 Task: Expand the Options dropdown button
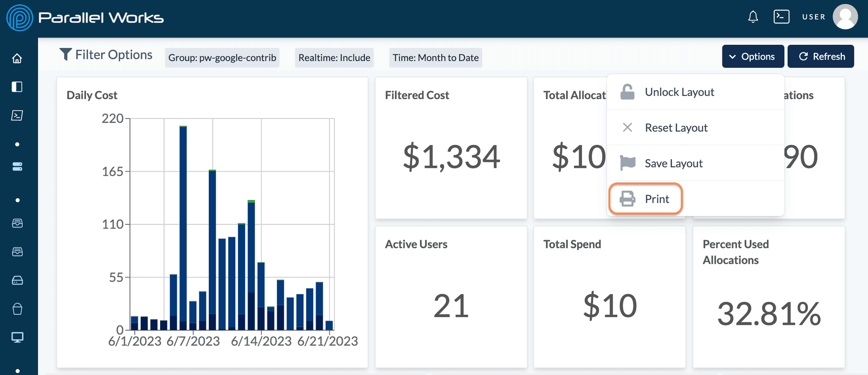tap(753, 57)
